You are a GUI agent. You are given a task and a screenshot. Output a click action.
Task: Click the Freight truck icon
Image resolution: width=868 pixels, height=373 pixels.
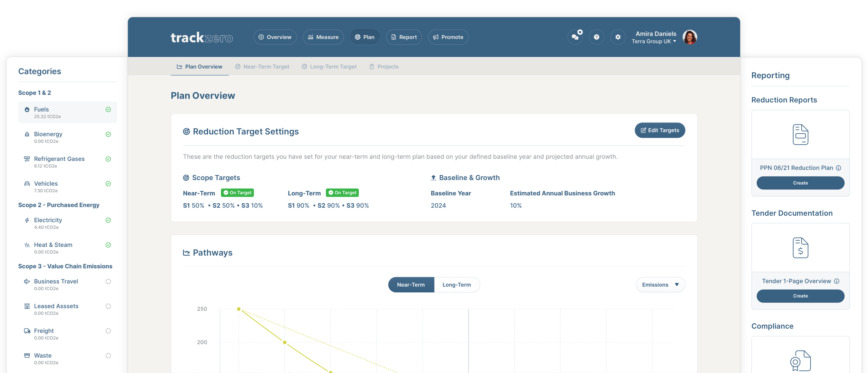pyautogui.click(x=27, y=331)
